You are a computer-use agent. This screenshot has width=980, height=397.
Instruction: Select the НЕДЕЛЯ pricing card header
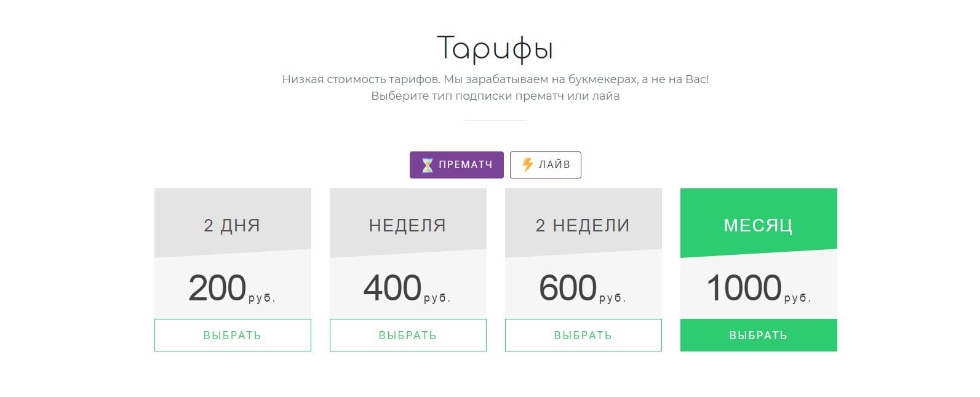point(408,225)
